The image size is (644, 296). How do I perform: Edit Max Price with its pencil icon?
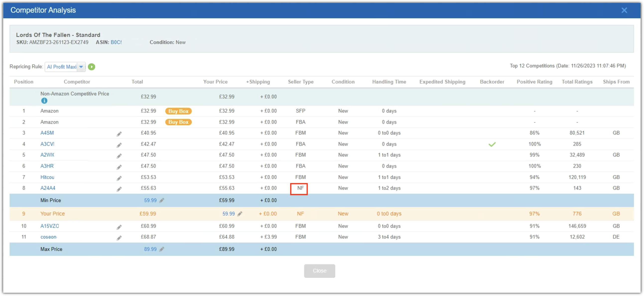point(162,249)
